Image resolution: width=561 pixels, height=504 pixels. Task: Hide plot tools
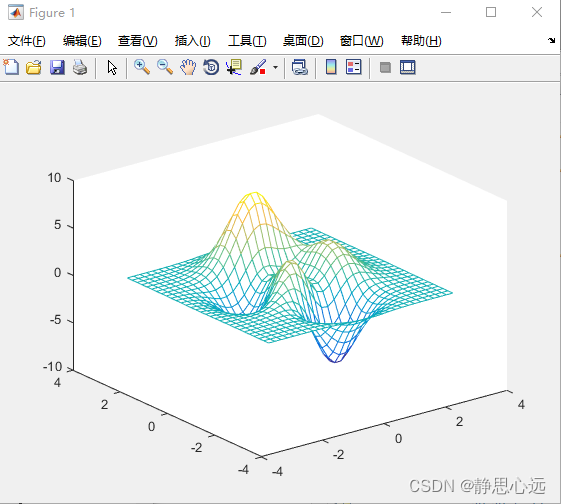point(385,67)
